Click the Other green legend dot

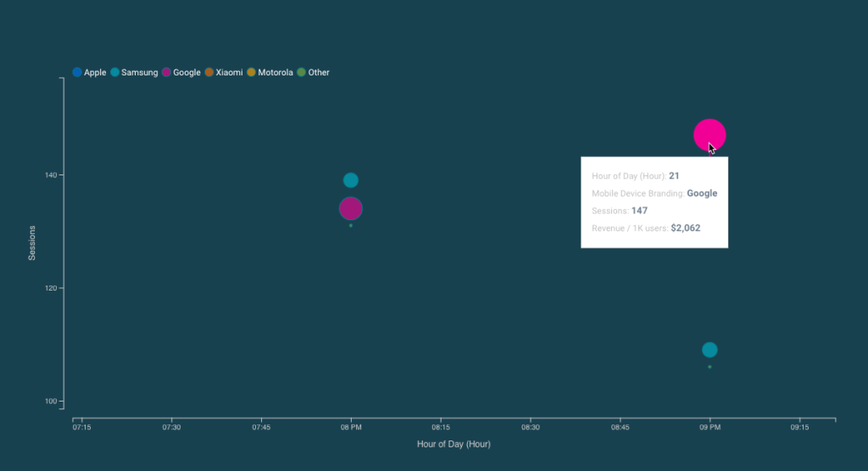(301, 72)
